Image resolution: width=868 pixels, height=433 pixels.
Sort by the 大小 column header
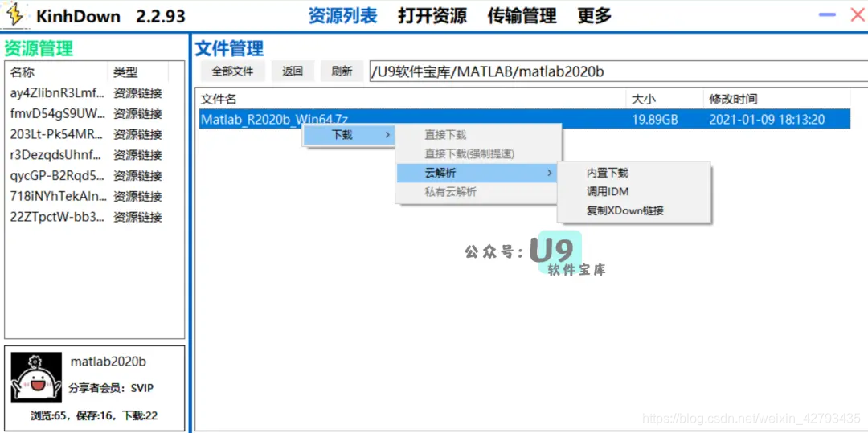coord(665,100)
